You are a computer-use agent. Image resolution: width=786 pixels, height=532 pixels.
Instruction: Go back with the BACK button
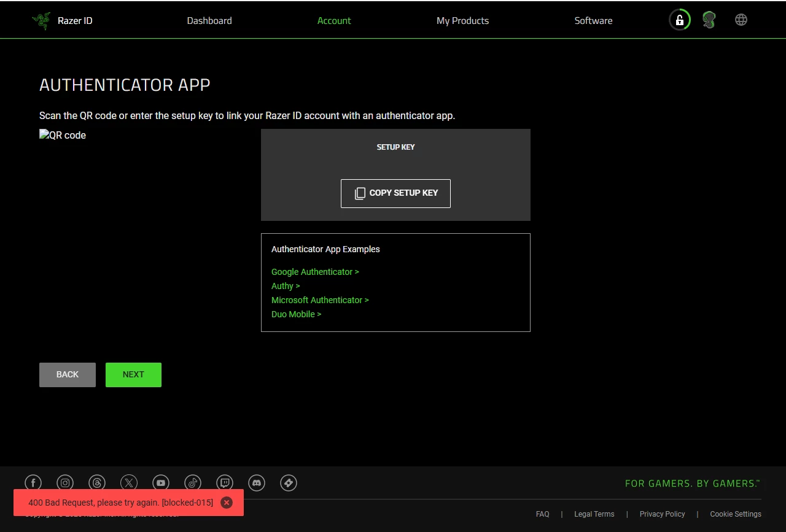(68, 375)
